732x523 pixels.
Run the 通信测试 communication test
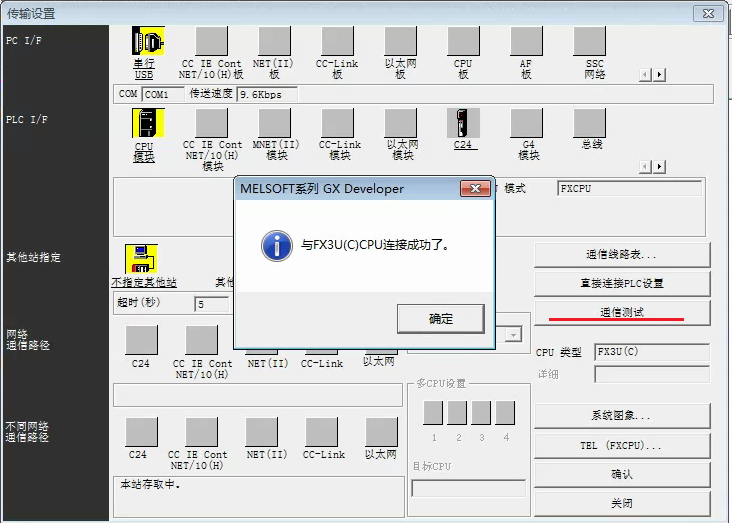tap(622, 312)
